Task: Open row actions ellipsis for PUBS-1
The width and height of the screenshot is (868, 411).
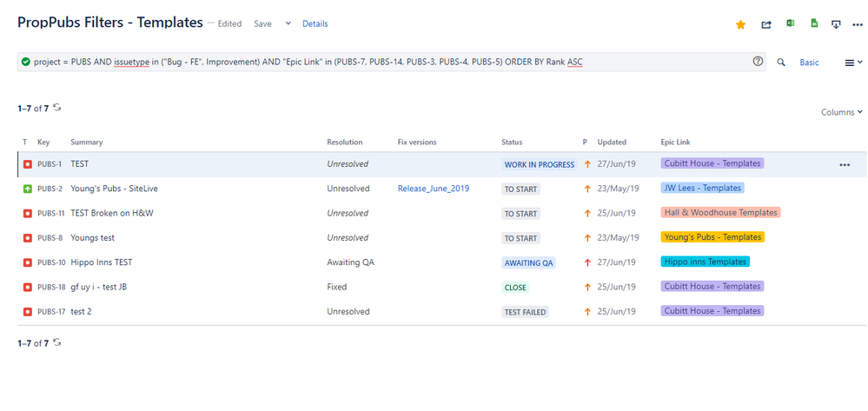Action: pos(845,164)
